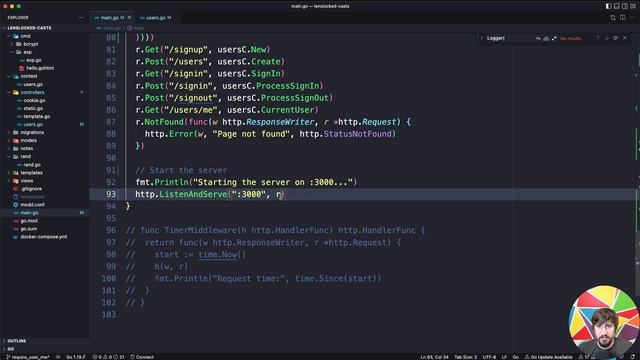640x360 pixels.
Task: Click the main.go breadcrumb item
Action: click(109, 28)
